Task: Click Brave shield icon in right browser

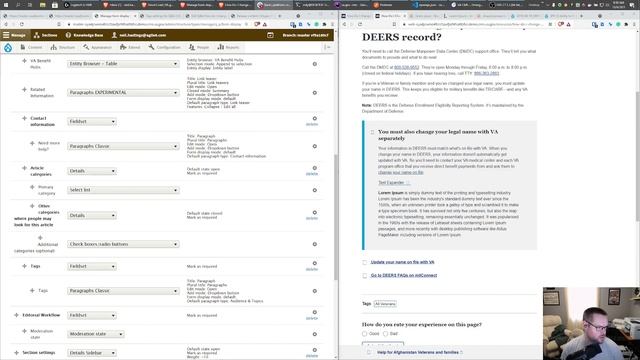Action: click(x=561, y=24)
